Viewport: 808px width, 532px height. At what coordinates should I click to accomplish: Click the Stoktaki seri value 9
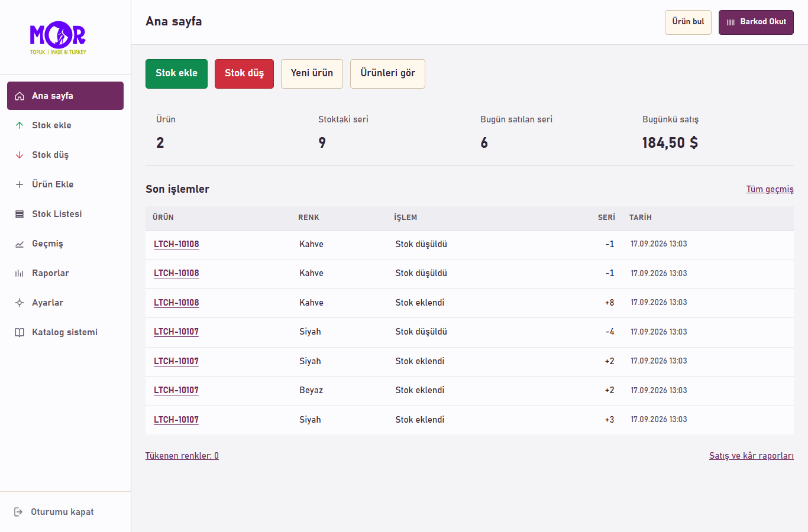point(322,142)
